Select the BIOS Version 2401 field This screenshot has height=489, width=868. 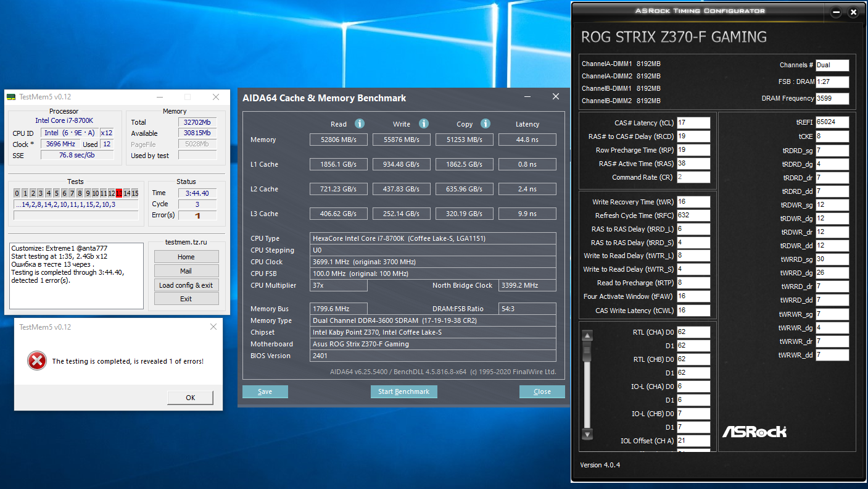click(x=433, y=356)
